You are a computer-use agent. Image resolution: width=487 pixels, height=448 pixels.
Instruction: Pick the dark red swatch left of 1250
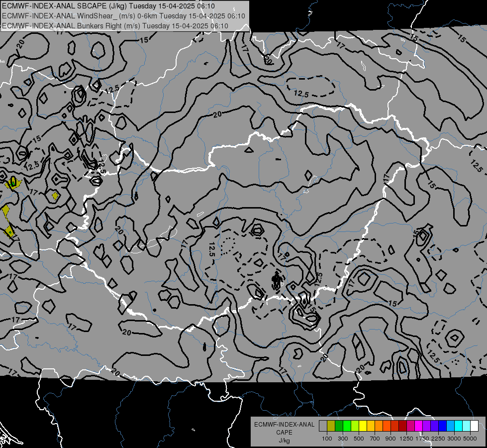click(x=402, y=426)
